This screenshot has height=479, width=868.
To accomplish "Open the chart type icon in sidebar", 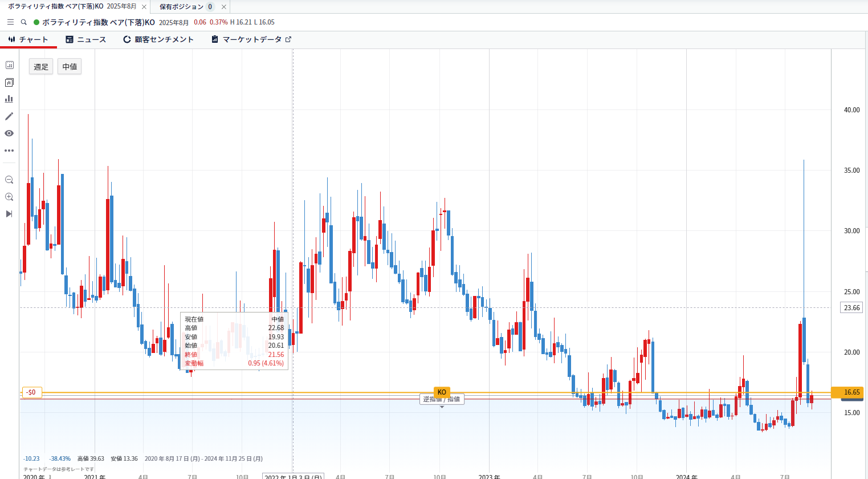I will click(x=9, y=83).
